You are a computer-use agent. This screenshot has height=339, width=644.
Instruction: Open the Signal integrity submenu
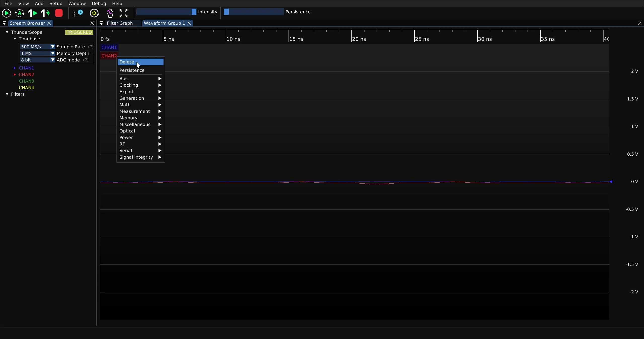pyautogui.click(x=141, y=157)
